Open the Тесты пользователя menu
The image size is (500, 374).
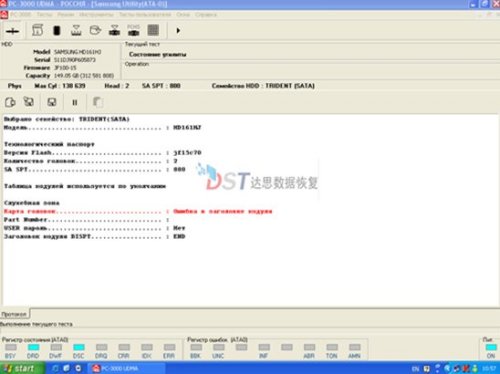(x=145, y=15)
